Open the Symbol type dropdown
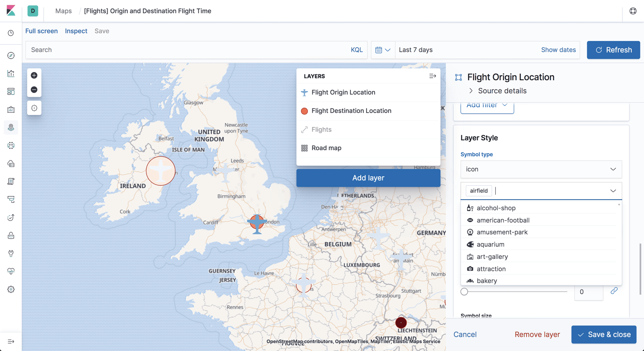The width and height of the screenshot is (644, 351). 541,169
